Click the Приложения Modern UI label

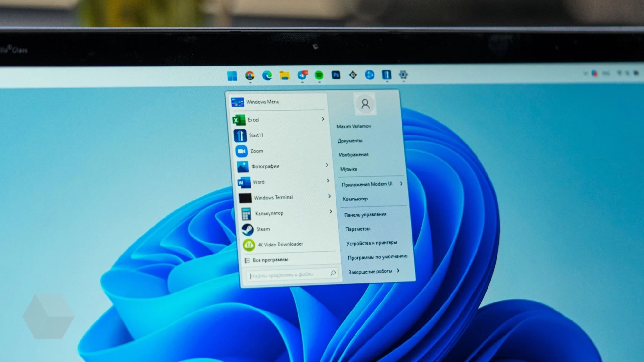(367, 184)
